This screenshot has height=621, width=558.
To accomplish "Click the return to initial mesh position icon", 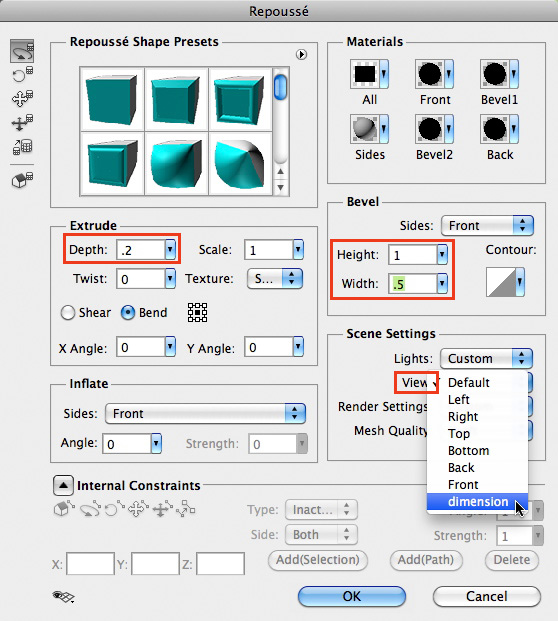I will [22, 180].
